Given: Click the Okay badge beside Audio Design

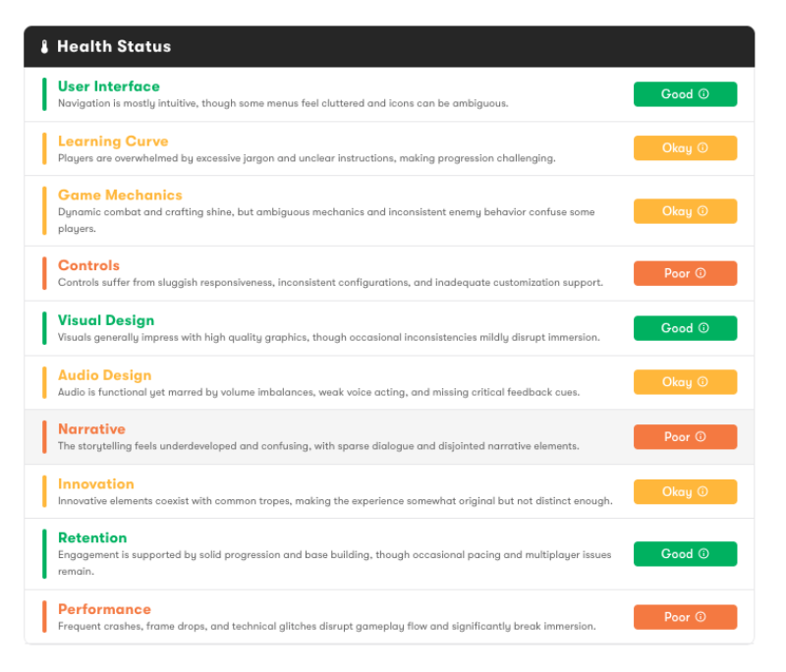Looking at the screenshot, I should coord(685,381).
